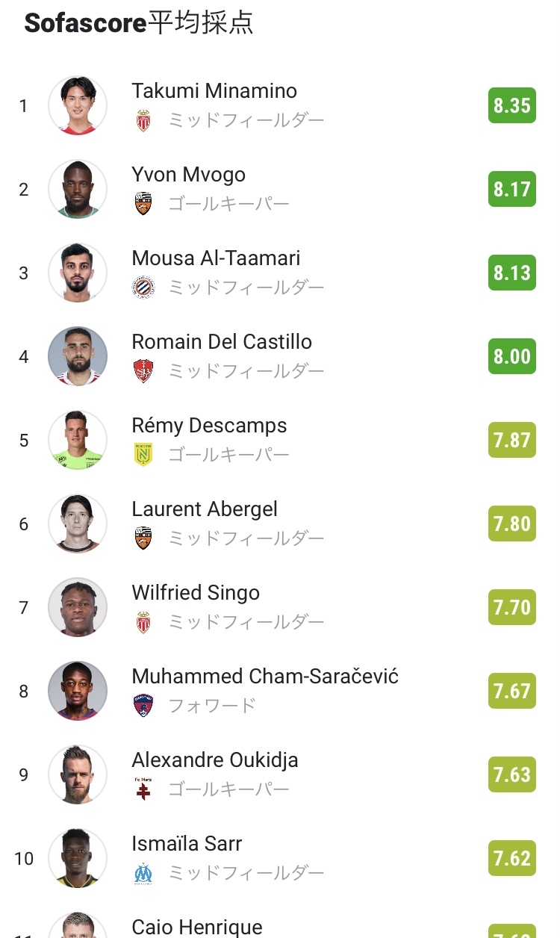Image resolution: width=560 pixels, height=938 pixels.
Task: Open Yvon Mvogo's player photo
Action: [78, 189]
